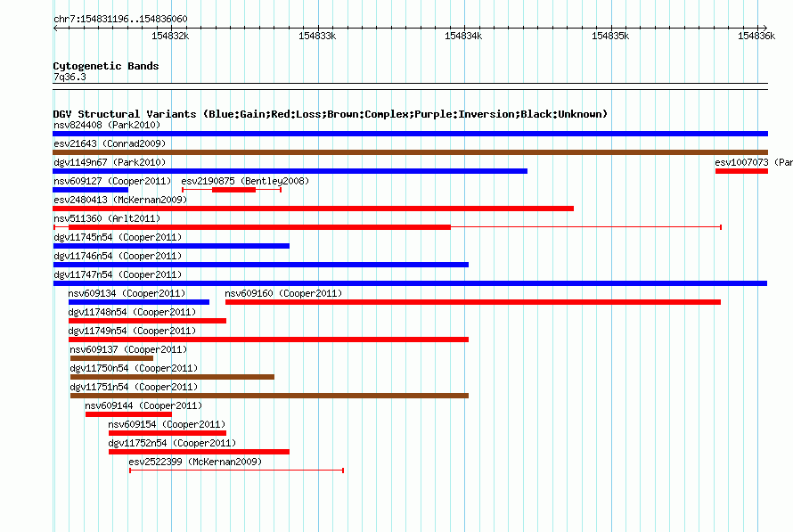Screen dimensions: 793x532
Task: Click the left arrow of the ruler
Action: pyautogui.click(x=55, y=28)
